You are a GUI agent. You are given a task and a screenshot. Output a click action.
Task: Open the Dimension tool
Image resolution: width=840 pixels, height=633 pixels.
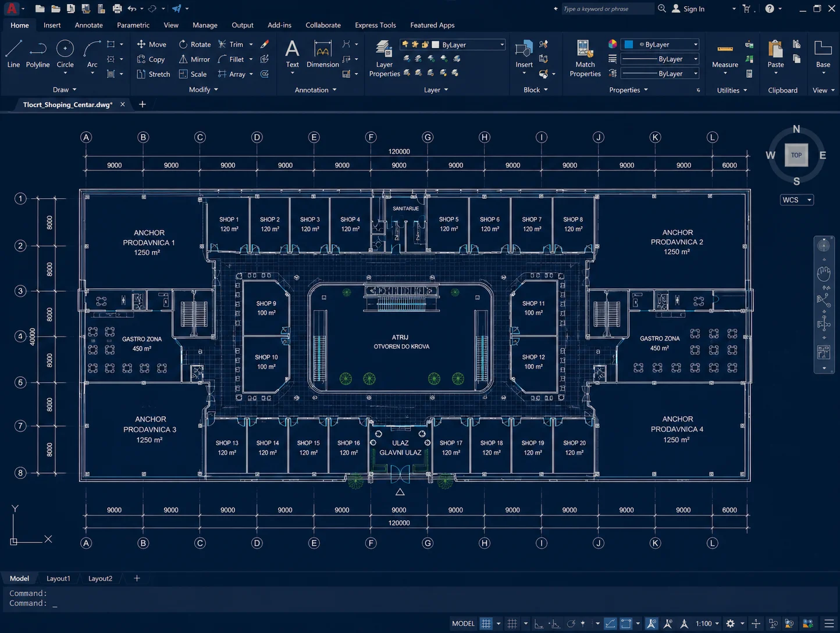(322, 54)
